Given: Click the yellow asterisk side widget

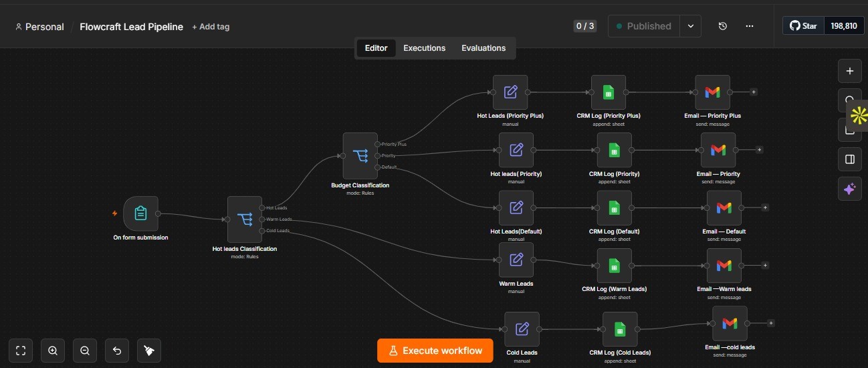Looking at the screenshot, I should [858, 116].
